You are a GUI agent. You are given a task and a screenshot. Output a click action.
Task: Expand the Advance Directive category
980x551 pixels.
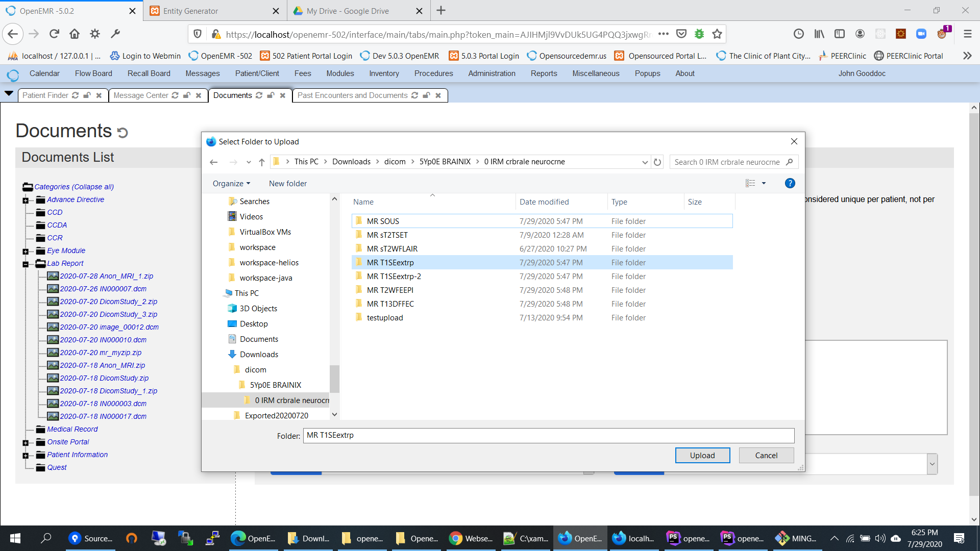tap(26, 201)
